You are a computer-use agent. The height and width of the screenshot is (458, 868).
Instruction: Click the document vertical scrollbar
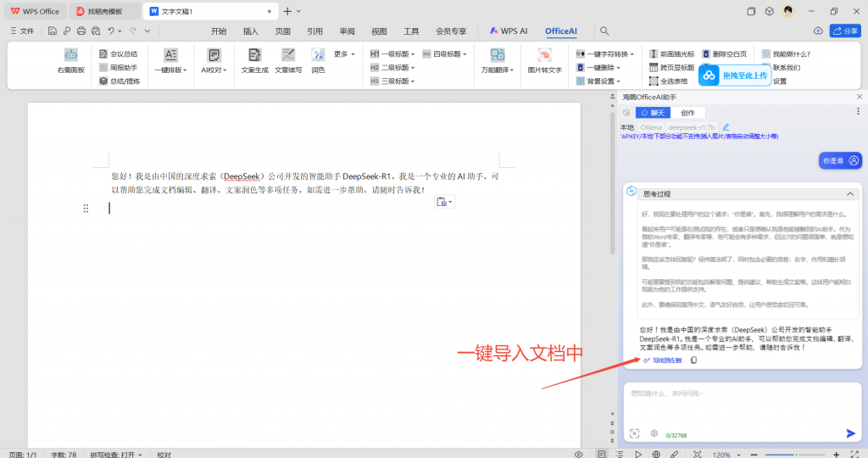click(612, 182)
